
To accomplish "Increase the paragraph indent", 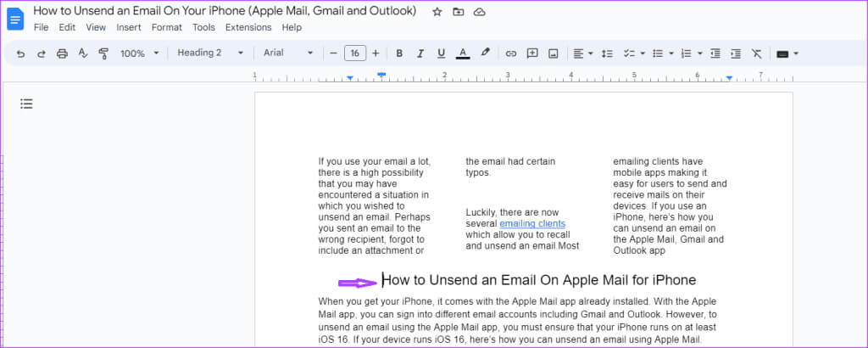I will pos(736,53).
